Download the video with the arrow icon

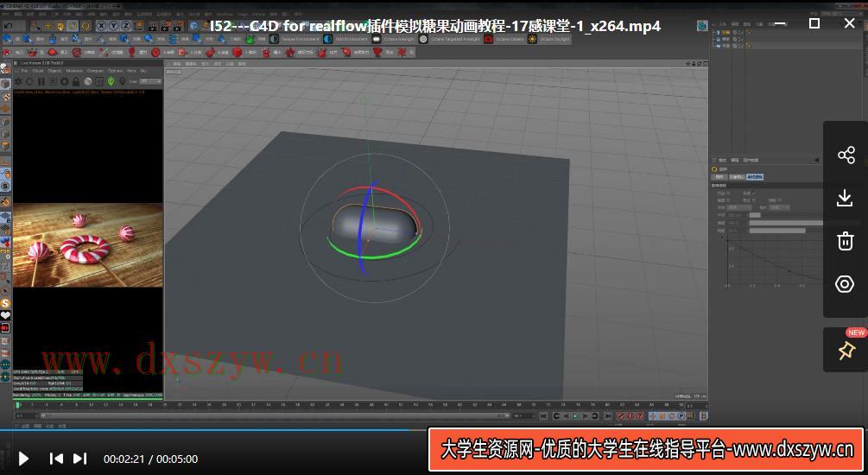coord(845,198)
